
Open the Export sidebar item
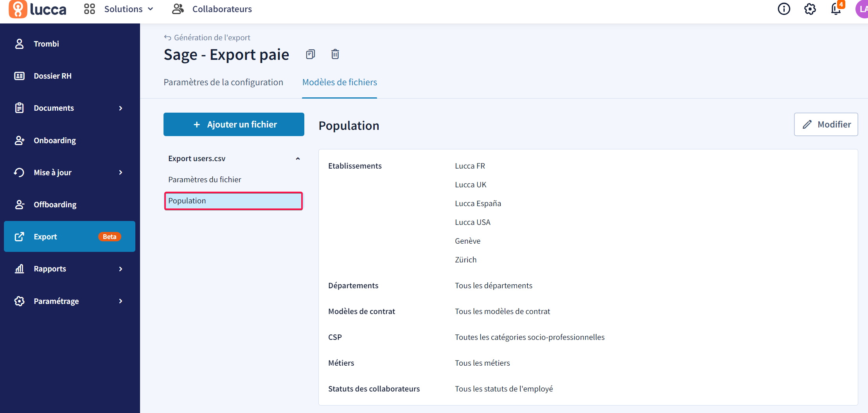(x=70, y=237)
